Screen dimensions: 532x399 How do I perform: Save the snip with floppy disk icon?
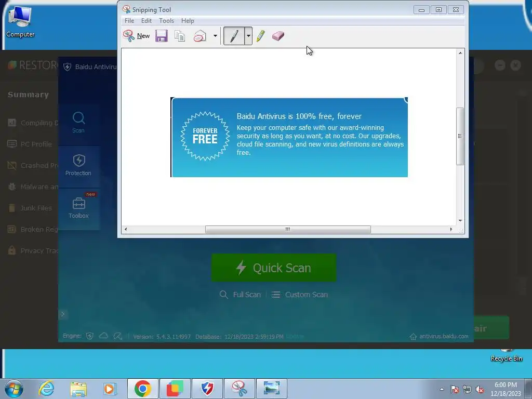162,36
